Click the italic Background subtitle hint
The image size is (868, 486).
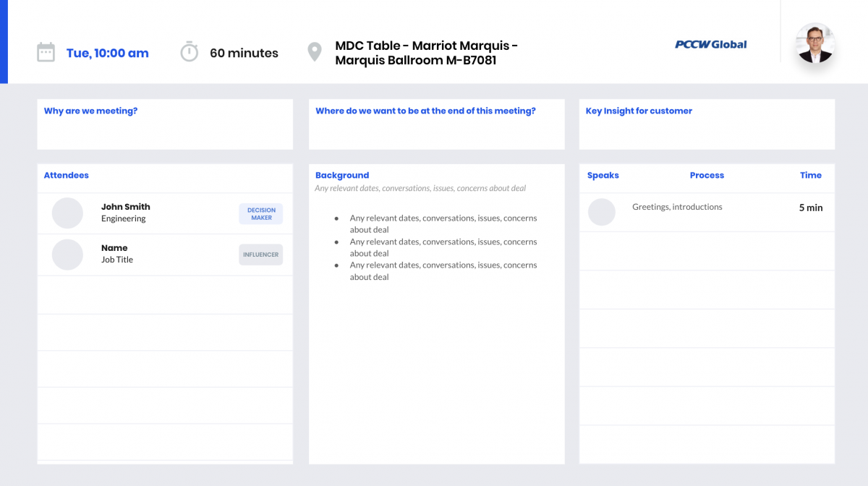coord(420,188)
